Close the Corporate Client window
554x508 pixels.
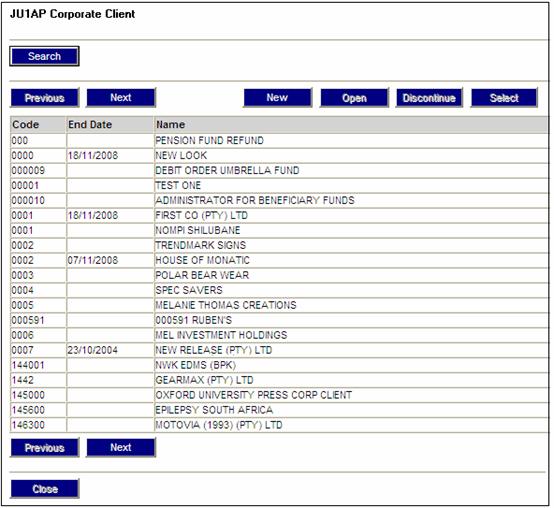(45, 489)
